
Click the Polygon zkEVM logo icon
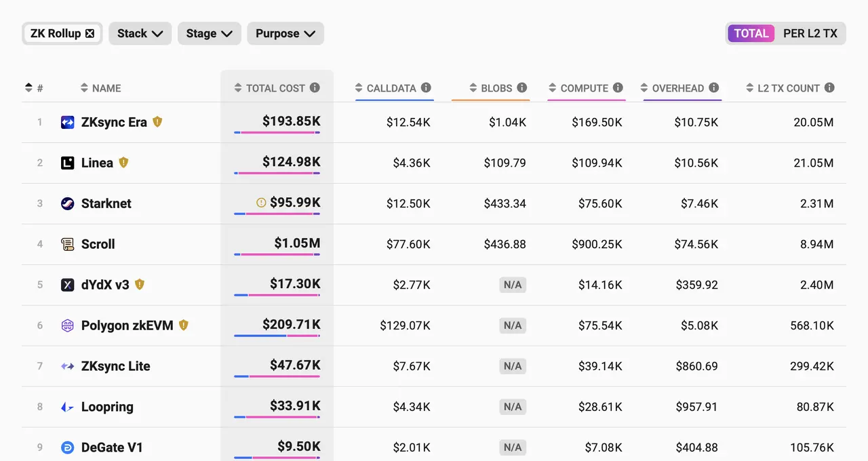click(67, 325)
